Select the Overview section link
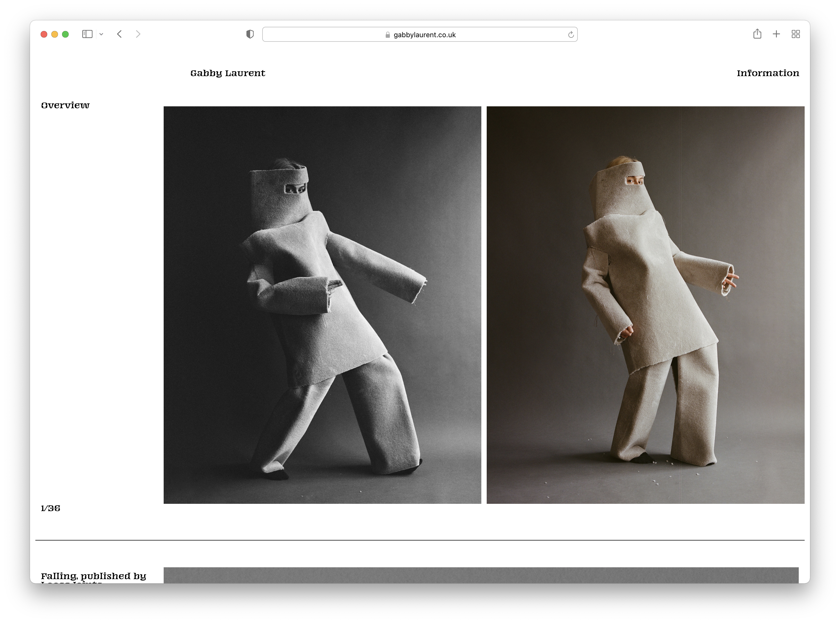The height and width of the screenshot is (623, 840). (x=65, y=105)
